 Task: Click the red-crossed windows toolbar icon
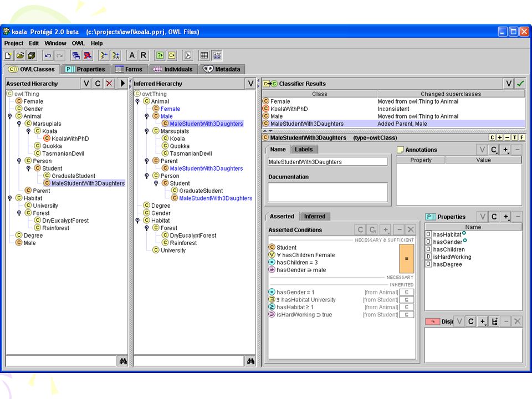(88, 55)
